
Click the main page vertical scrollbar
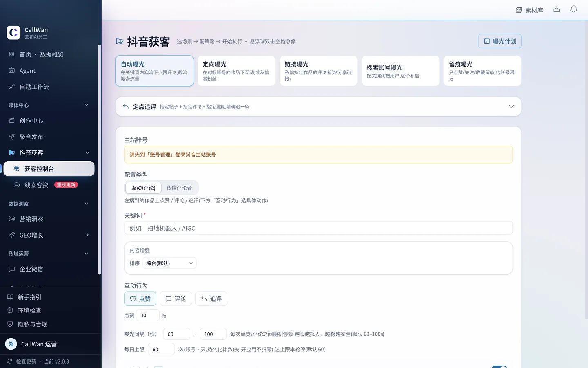tap(586, 170)
